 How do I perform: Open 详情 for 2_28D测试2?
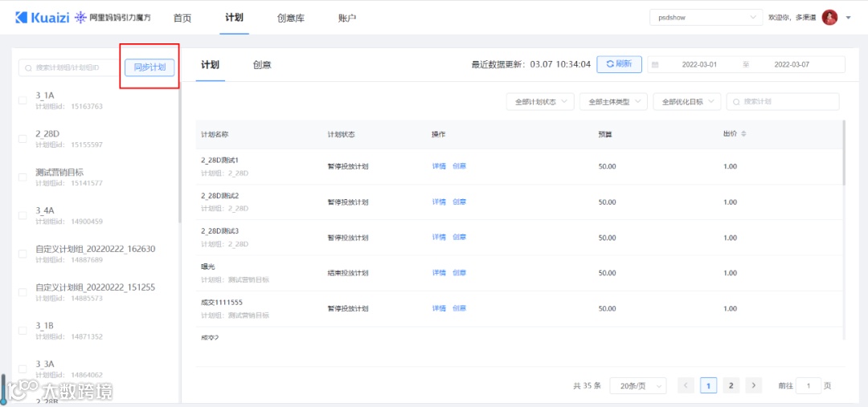439,201
